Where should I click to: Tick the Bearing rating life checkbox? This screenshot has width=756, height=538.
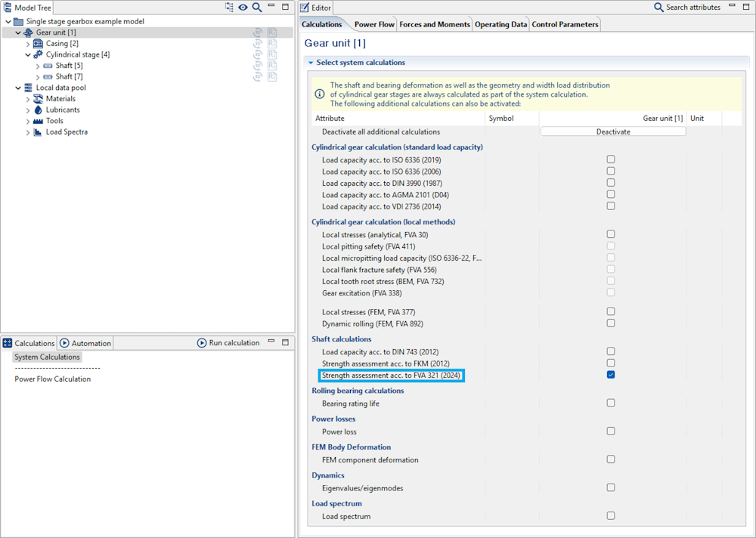click(x=611, y=403)
